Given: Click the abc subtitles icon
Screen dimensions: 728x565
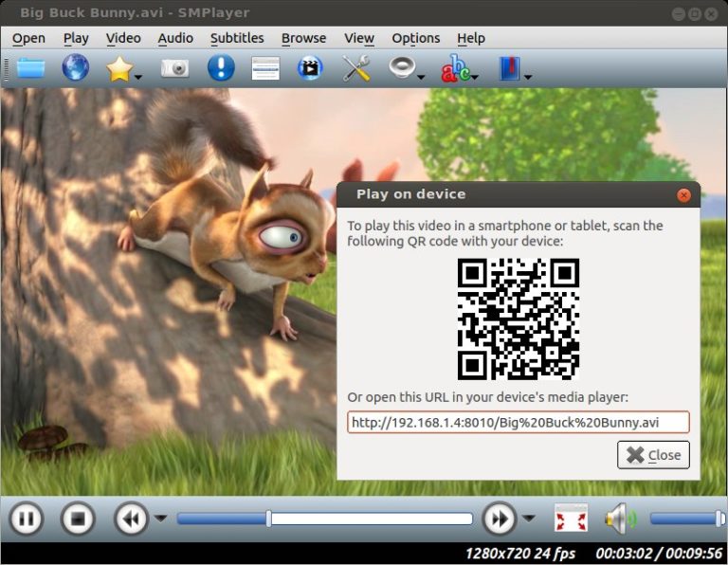Looking at the screenshot, I should point(455,68).
